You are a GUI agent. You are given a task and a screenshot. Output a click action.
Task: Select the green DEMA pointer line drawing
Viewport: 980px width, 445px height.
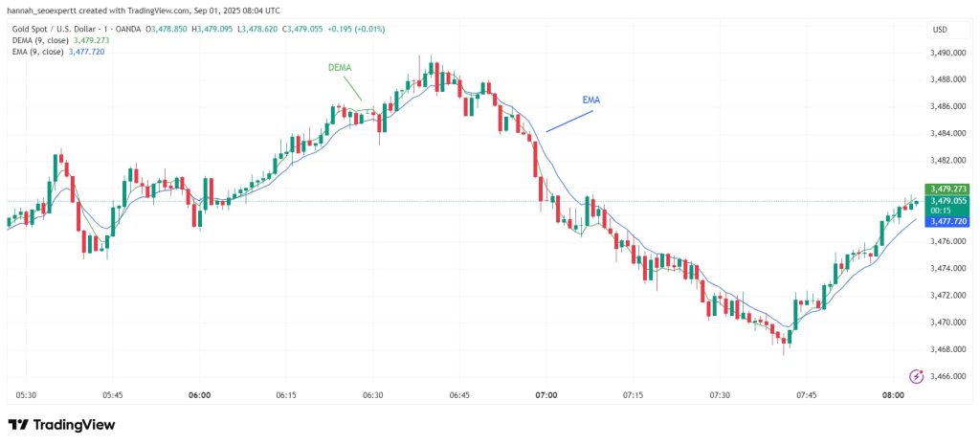[352, 89]
